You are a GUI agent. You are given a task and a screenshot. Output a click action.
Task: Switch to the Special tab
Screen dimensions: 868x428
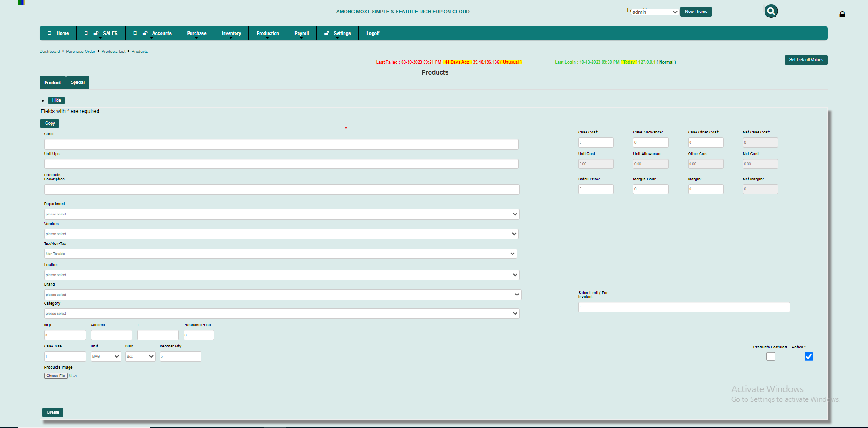click(x=77, y=82)
